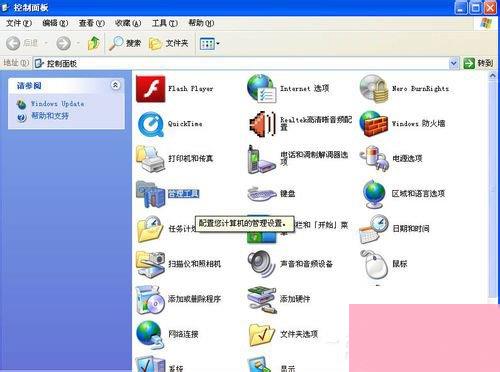Click the 日期和时间 label text
The width and height of the screenshot is (500, 372).
coord(411,229)
